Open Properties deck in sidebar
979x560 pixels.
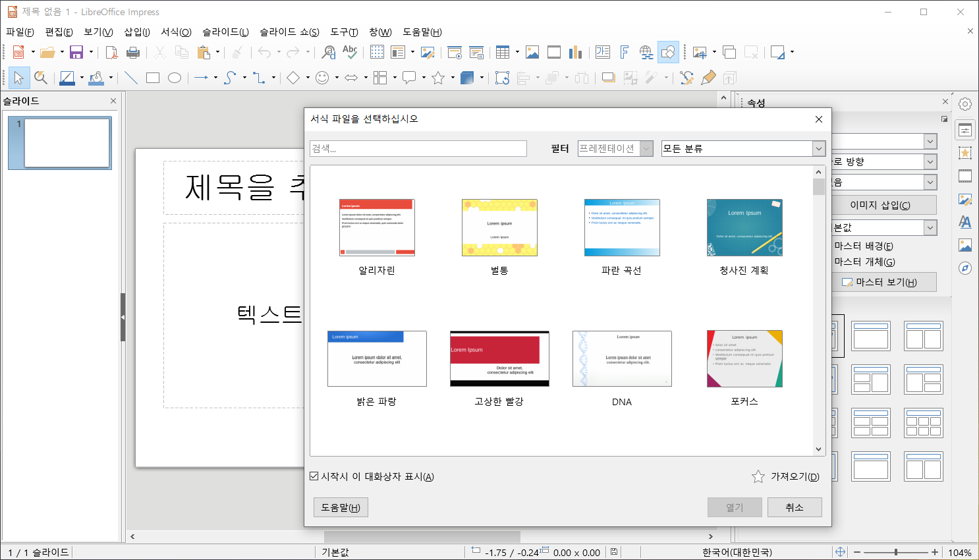click(965, 130)
